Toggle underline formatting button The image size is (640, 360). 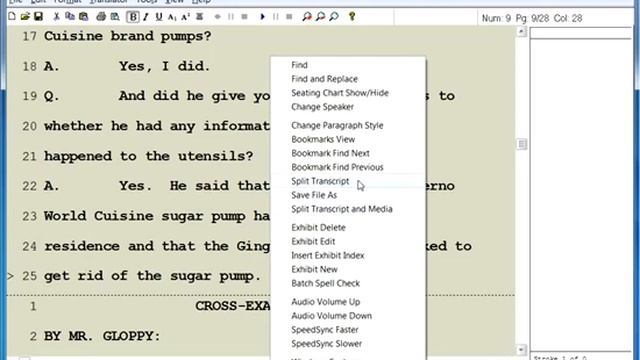(x=159, y=17)
